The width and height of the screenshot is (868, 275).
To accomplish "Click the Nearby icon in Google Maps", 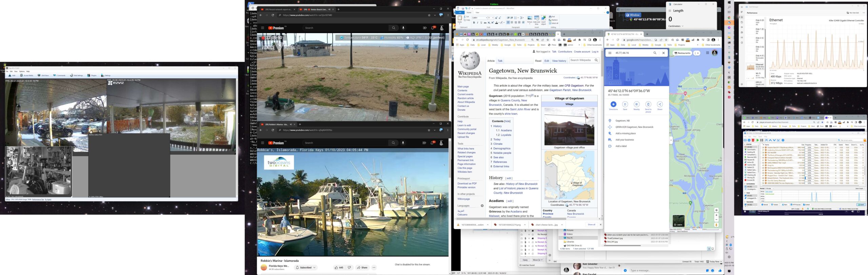I will point(636,104).
